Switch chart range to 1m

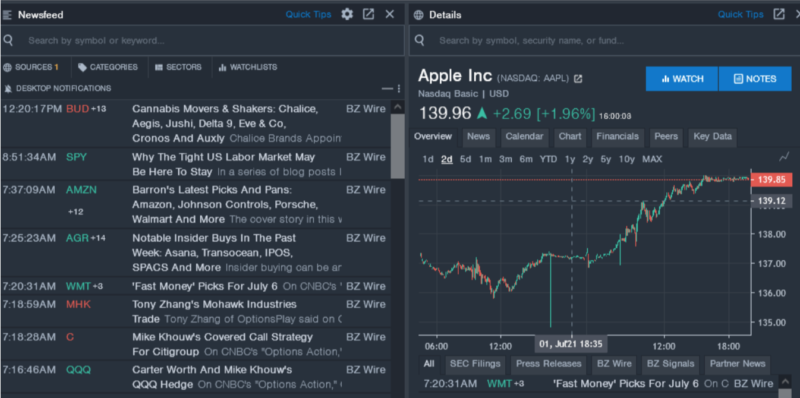click(485, 159)
